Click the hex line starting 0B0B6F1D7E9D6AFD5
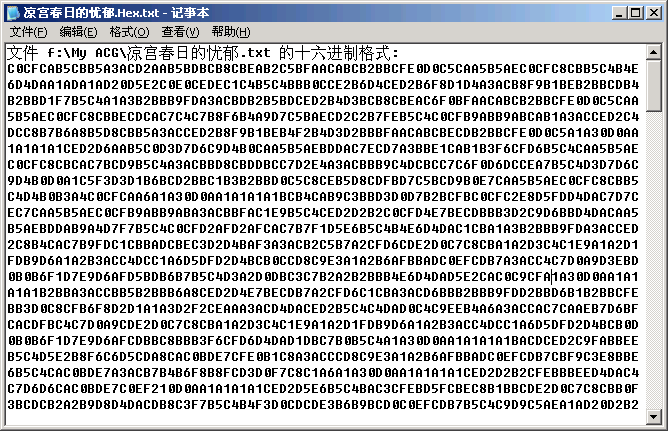 (x=323, y=277)
